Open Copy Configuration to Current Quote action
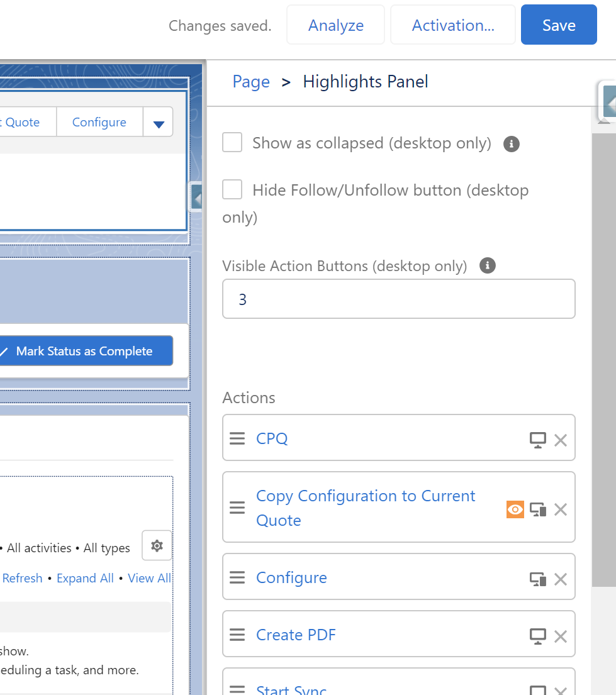The height and width of the screenshot is (695, 616). pyautogui.click(x=366, y=508)
